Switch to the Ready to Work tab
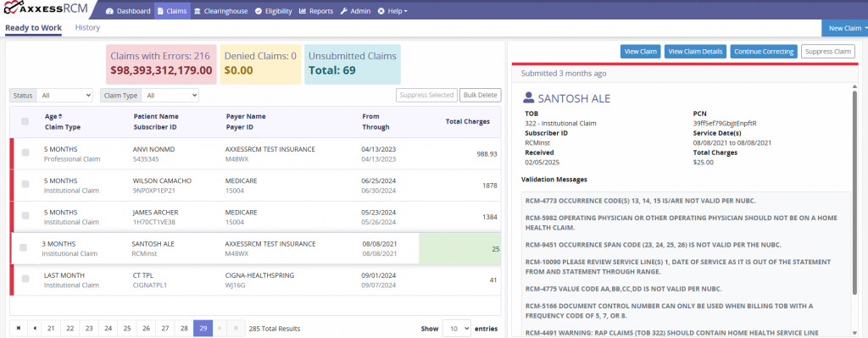The image size is (868, 338). (x=33, y=28)
